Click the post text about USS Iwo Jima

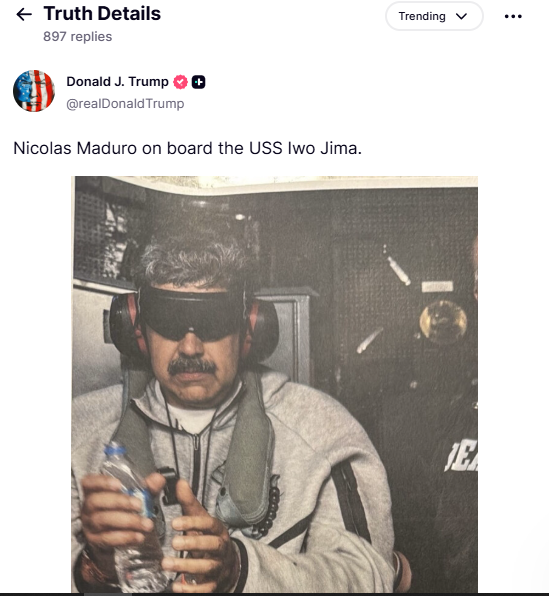tap(187, 148)
